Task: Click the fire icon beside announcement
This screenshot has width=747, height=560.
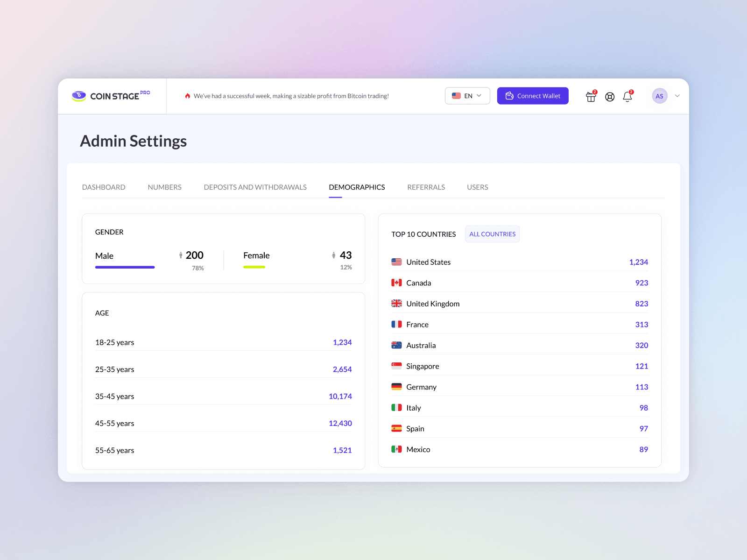Action: 188,96
